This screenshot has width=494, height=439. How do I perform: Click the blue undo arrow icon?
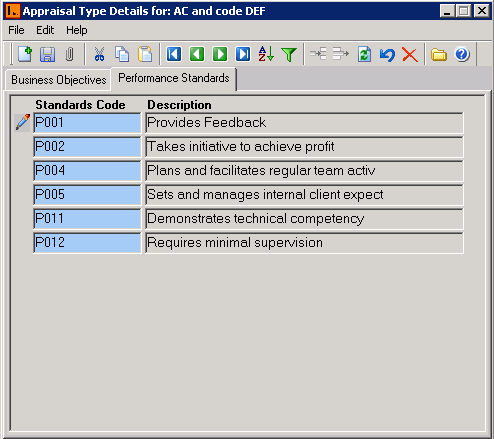click(387, 55)
